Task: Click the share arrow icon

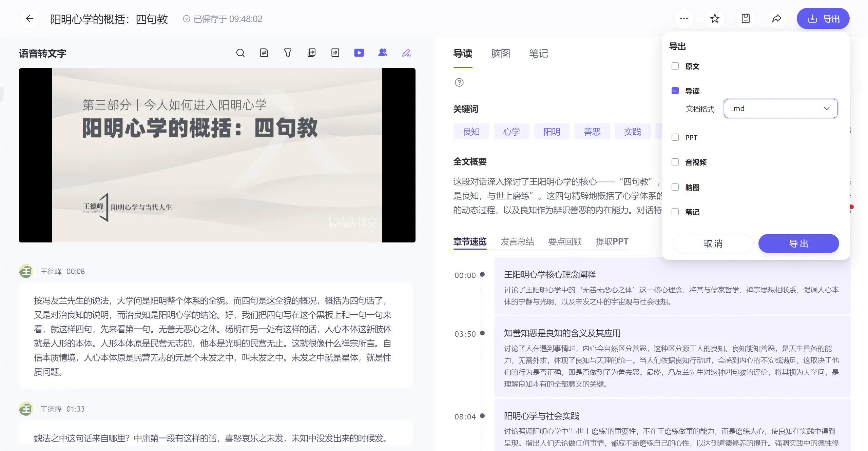Action: pyautogui.click(x=776, y=19)
